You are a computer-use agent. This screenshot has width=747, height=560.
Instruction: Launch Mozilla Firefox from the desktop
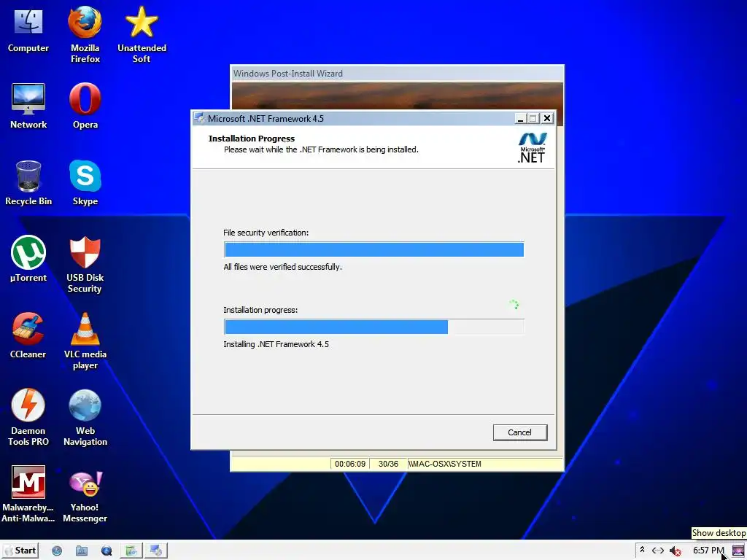85,34
